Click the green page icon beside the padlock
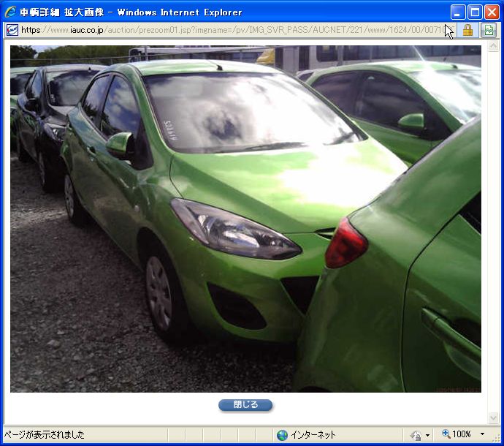 (x=489, y=30)
